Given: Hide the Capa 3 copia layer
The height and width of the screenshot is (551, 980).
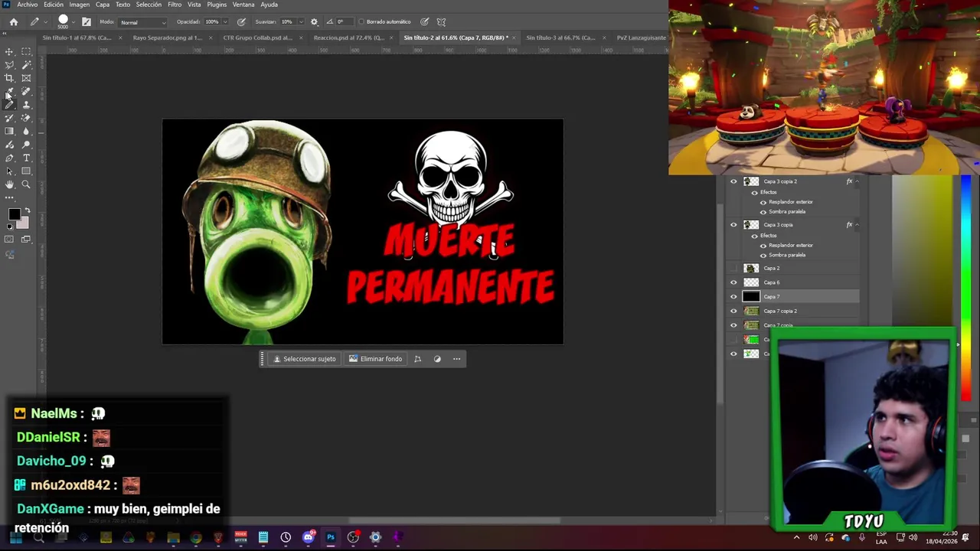Looking at the screenshot, I should pyautogui.click(x=733, y=225).
